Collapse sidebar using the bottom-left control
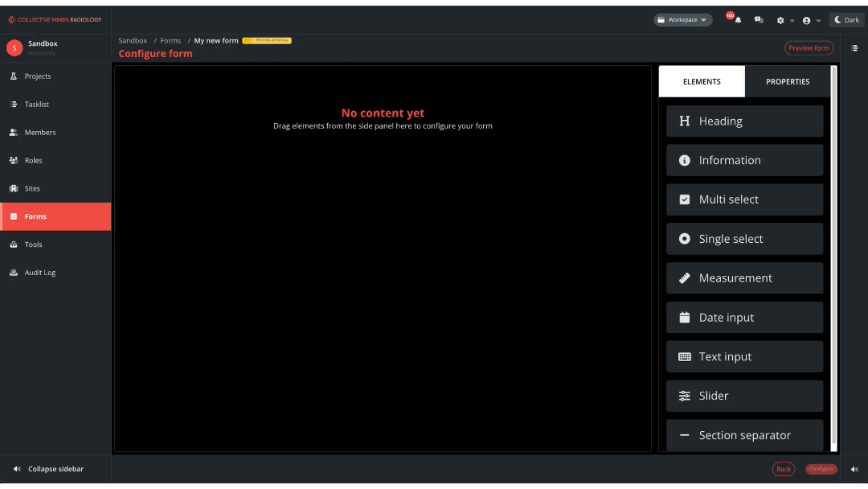The height and width of the screenshot is (489, 868). tap(48, 469)
